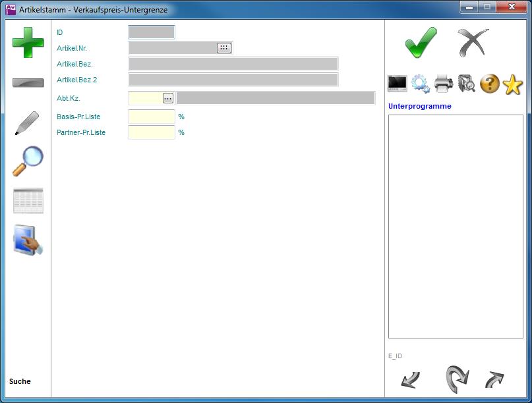Select the pencil edit icon
The image size is (532, 403).
pyautogui.click(x=26, y=123)
